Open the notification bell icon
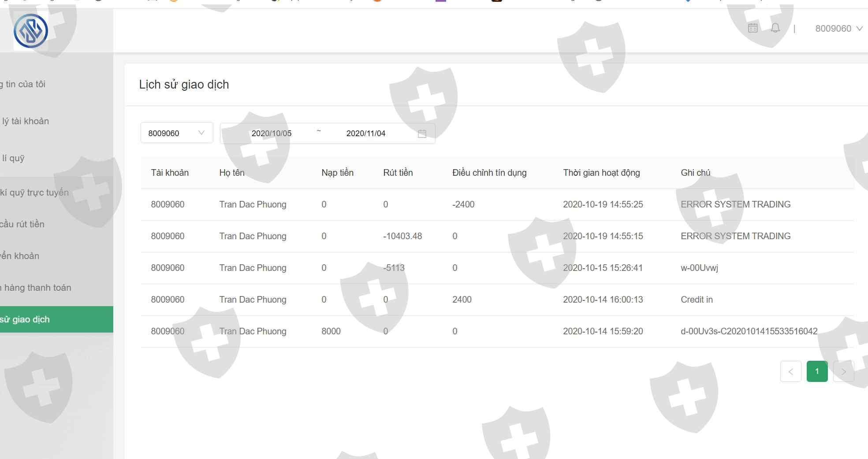 click(x=775, y=28)
